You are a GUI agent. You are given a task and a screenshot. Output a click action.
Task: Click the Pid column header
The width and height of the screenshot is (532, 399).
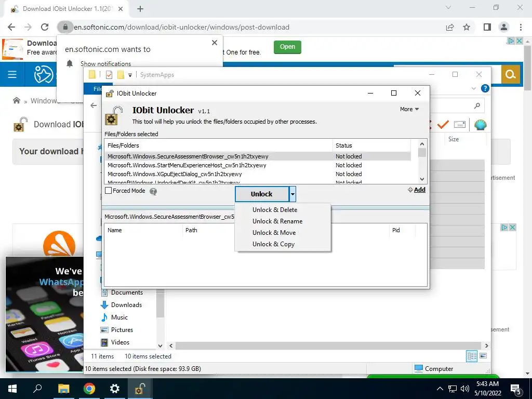pos(402,230)
